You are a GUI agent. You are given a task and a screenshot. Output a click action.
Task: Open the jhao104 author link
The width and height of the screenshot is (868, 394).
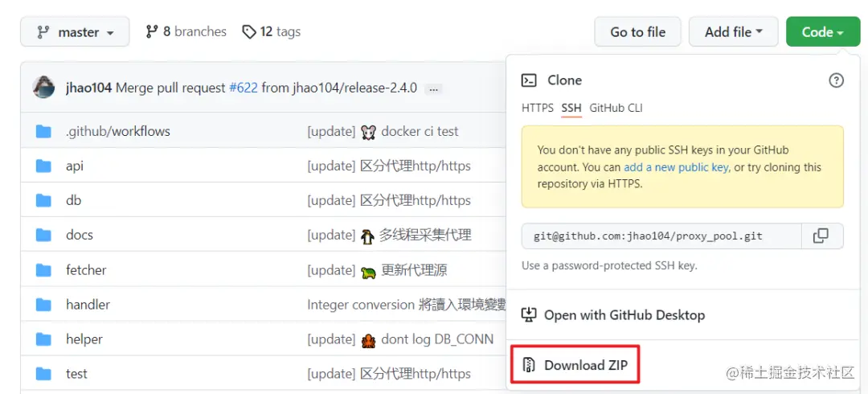click(89, 88)
